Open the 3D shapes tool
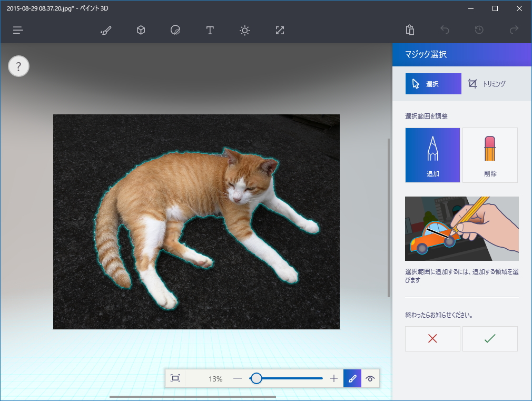Image resolution: width=532 pixels, height=401 pixels. pyautogui.click(x=141, y=30)
